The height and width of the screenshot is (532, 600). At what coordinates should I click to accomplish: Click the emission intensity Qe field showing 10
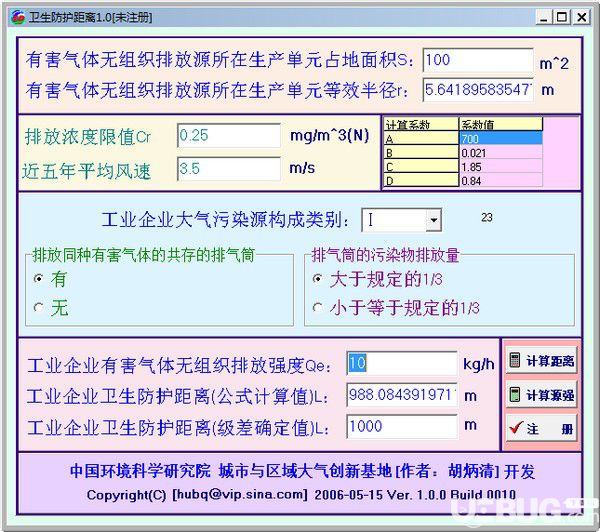tap(402, 363)
